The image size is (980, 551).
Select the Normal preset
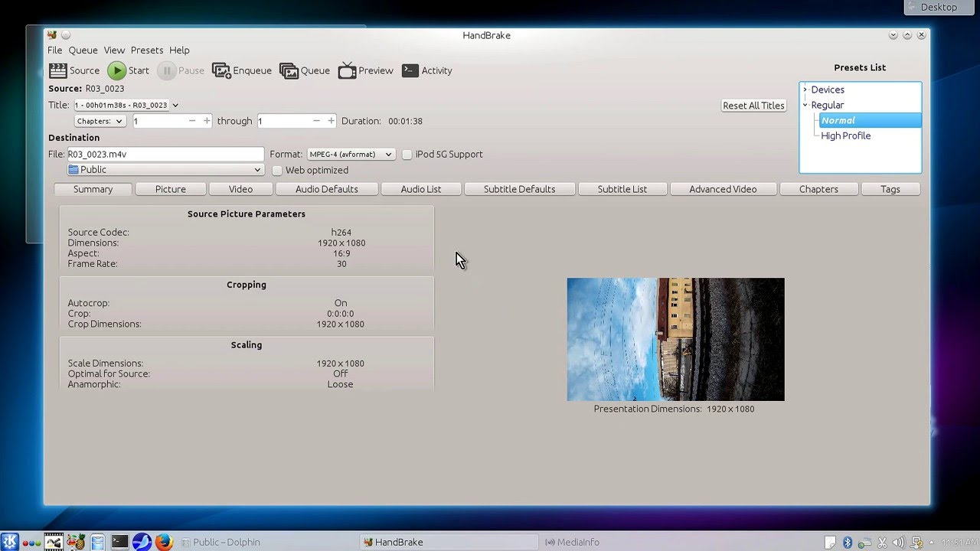870,120
